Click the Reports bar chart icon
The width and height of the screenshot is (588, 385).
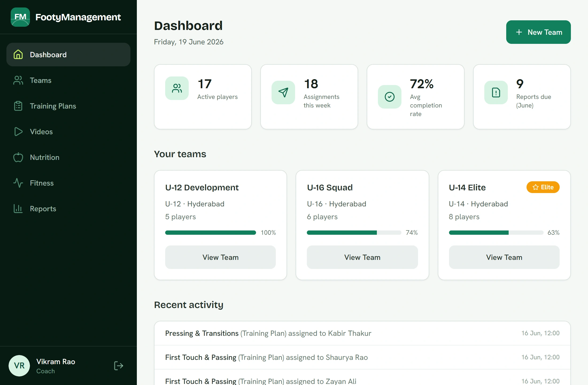[18, 209]
